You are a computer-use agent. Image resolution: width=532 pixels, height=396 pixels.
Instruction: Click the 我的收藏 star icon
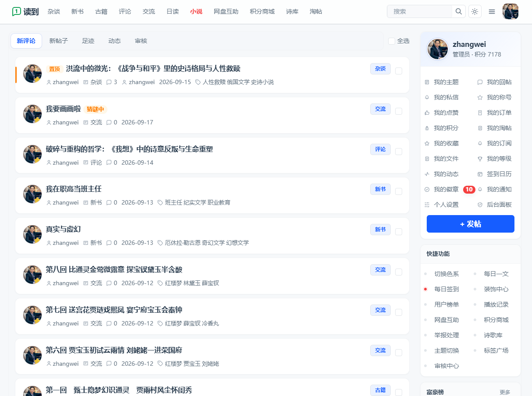pos(427,143)
